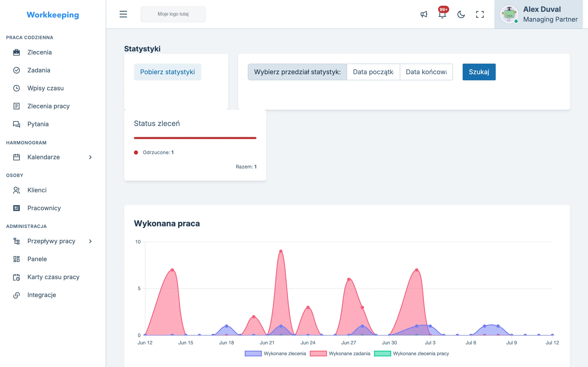Open the hamburger menu icon
The height and width of the screenshot is (367, 588).
(x=123, y=14)
